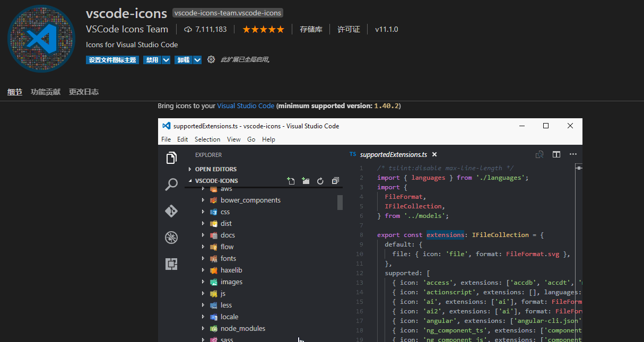Open the extension gear settings icon
Viewport: 644px width, 342px height.
click(211, 60)
